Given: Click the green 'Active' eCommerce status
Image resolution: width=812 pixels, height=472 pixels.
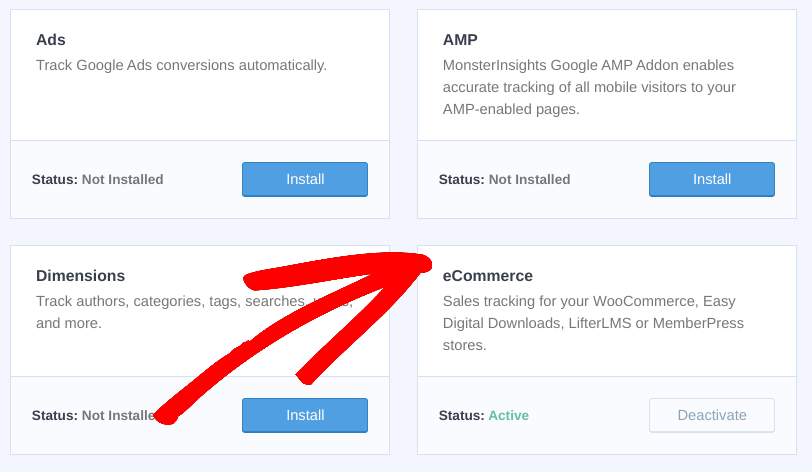Looking at the screenshot, I should pos(508,416).
